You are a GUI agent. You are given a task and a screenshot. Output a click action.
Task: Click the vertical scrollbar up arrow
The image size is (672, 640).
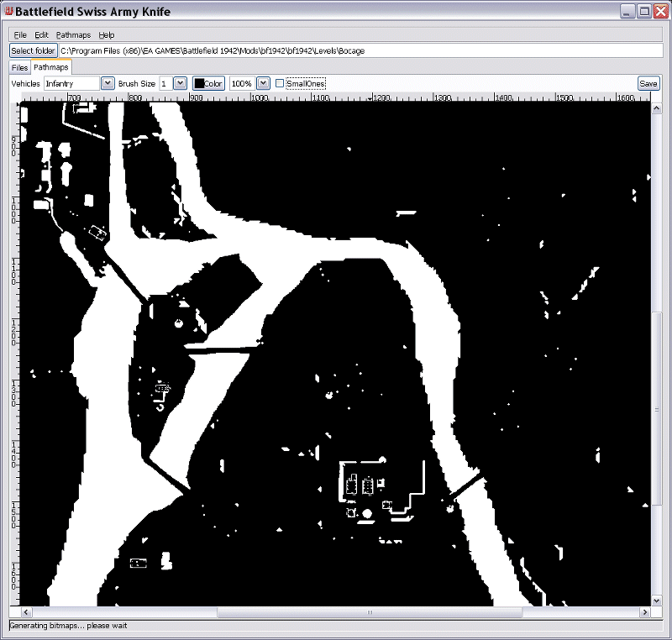pyautogui.click(x=657, y=109)
